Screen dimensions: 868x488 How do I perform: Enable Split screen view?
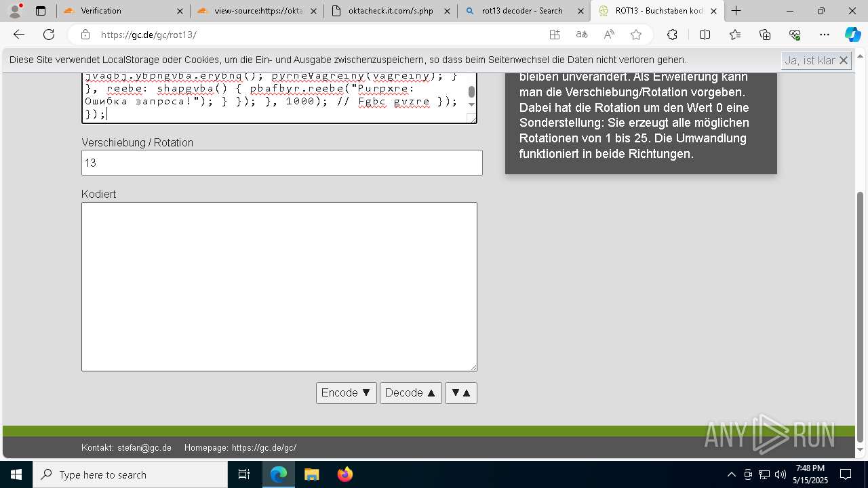[x=705, y=35]
